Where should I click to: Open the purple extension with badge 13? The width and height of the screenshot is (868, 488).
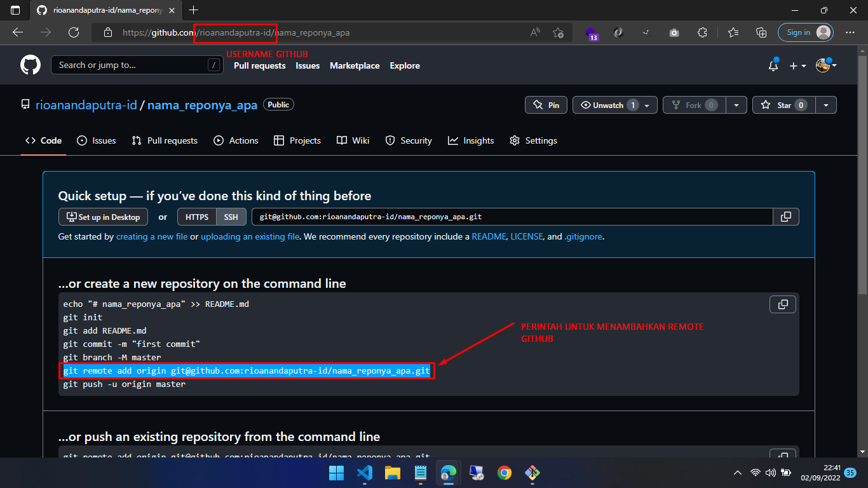coord(591,33)
